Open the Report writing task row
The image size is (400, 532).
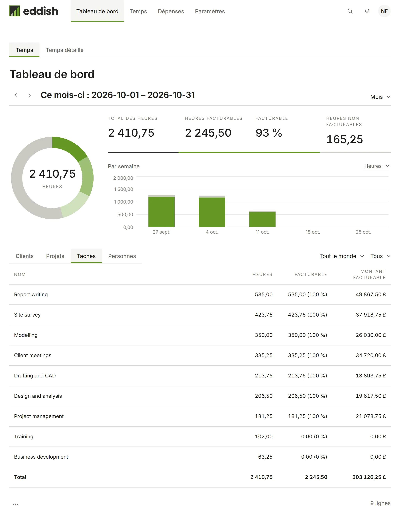pos(200,295)
